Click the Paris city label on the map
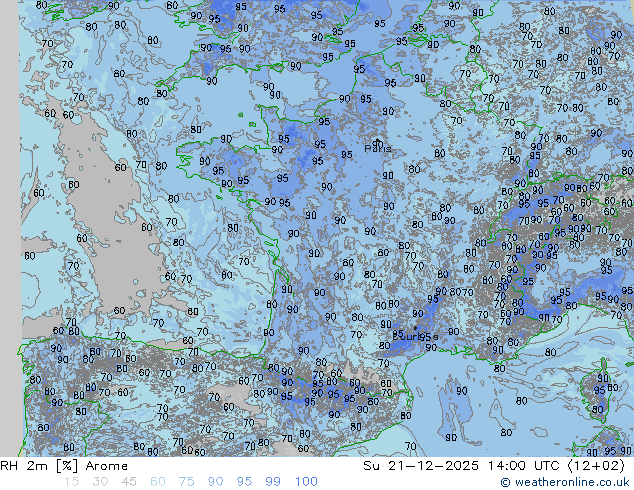Viewport: 634px width, 490px height. pyautogui.click(x=378, y=149)
